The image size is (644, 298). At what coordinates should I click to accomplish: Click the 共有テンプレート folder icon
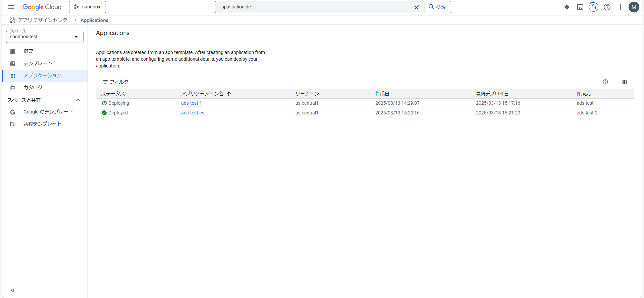pos(13,124)
